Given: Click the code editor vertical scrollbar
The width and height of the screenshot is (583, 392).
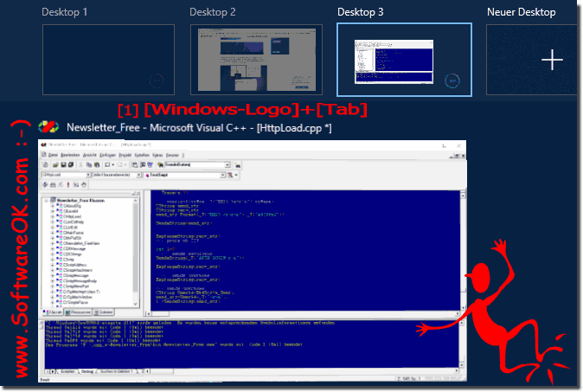Looking at the screenshot, I should (x=463, y=251).
